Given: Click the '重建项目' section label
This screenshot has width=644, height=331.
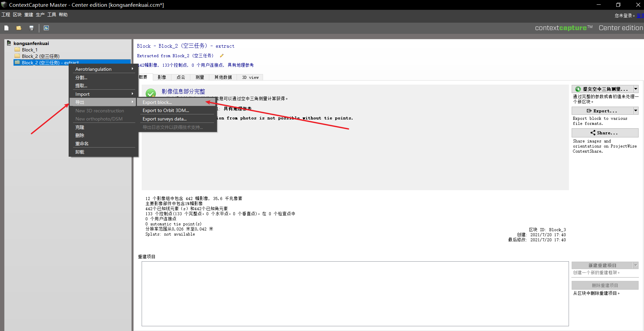Looking at the screenshot, I should (147, 257).
